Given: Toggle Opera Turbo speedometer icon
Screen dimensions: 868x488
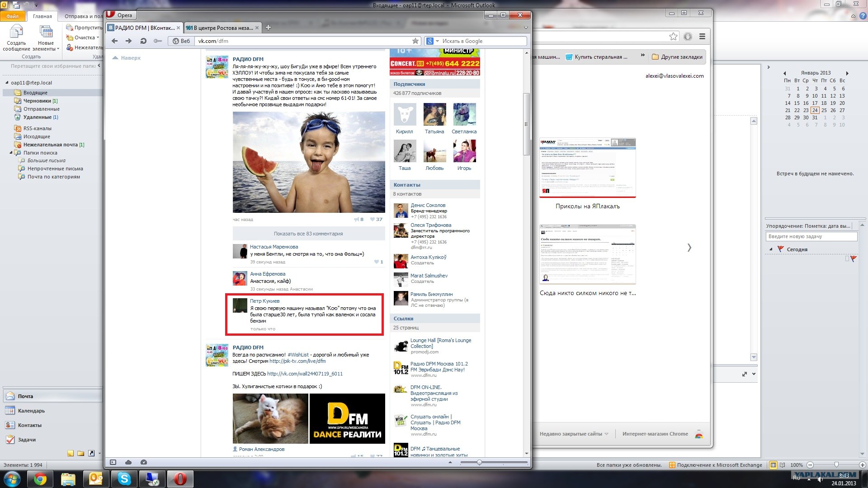Looking at the screenshot, I should tap(144, 462).
